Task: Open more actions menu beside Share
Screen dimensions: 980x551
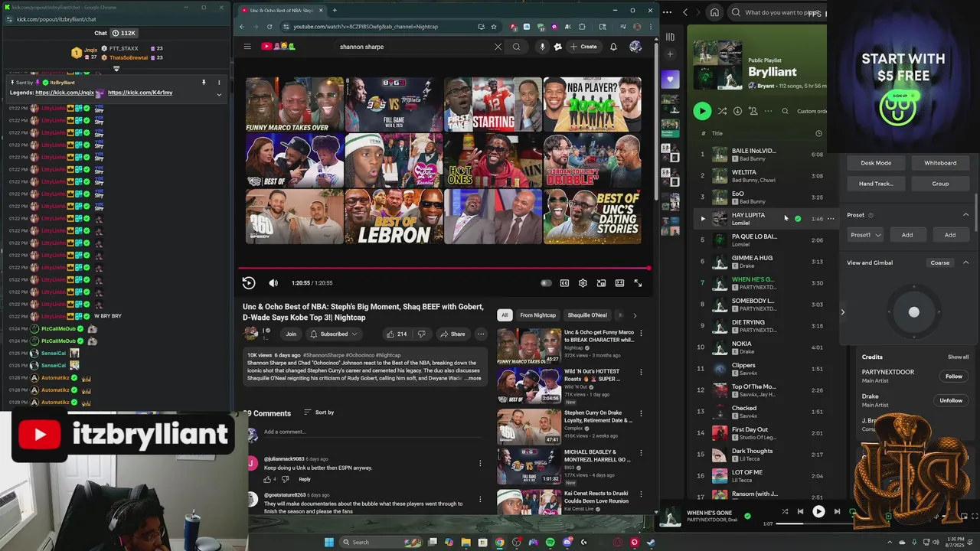Action: click(481, 334)
